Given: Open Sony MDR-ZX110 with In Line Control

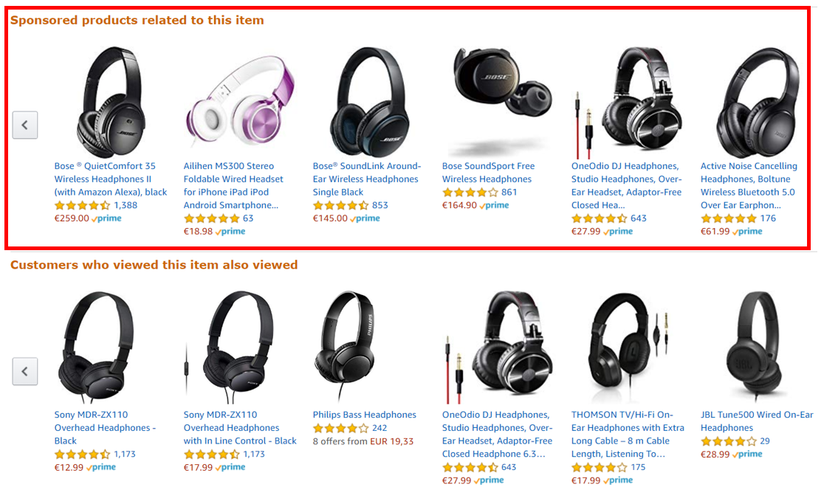Looking at the screenshot, I should pos(240,428).
